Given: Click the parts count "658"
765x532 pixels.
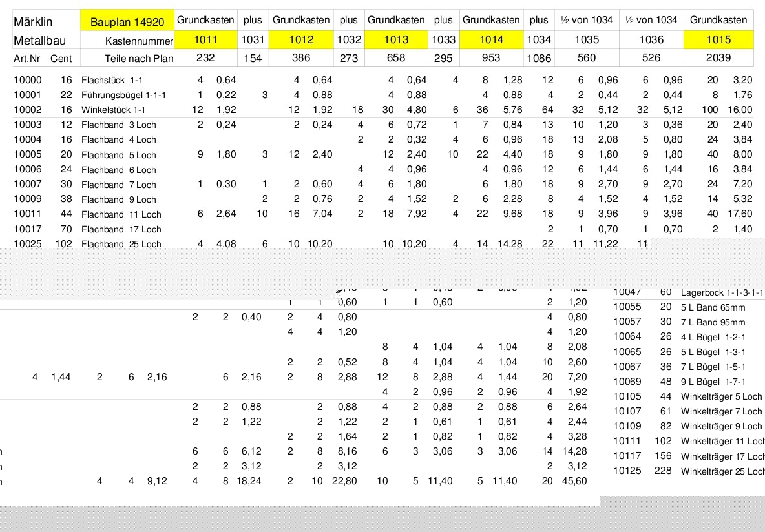Looking at the screenshot, I should 395,57.
